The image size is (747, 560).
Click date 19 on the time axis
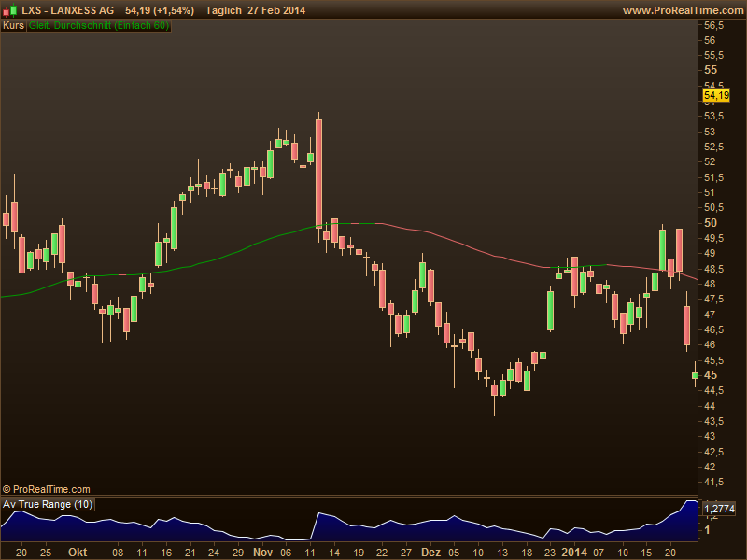pos(359,553)
